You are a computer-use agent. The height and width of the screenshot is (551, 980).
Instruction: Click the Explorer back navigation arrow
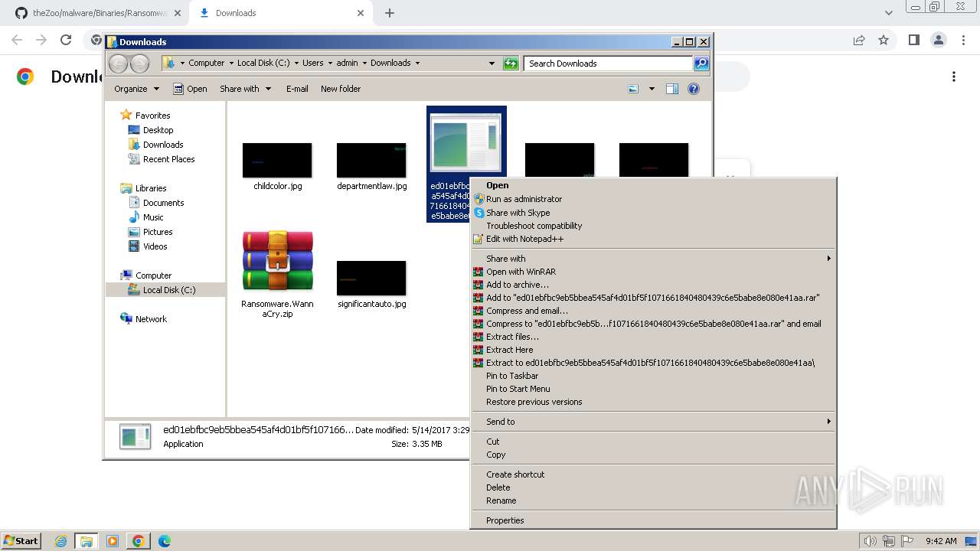[118, 64]
